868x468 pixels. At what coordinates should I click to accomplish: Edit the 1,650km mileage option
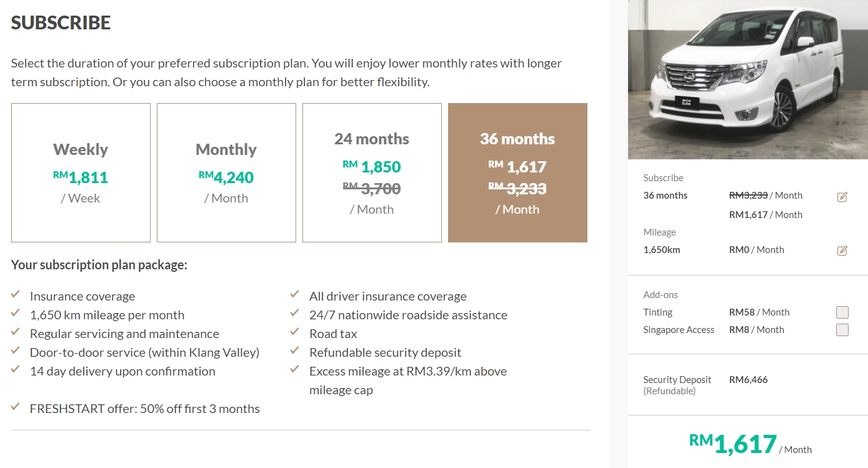(842, 251)
